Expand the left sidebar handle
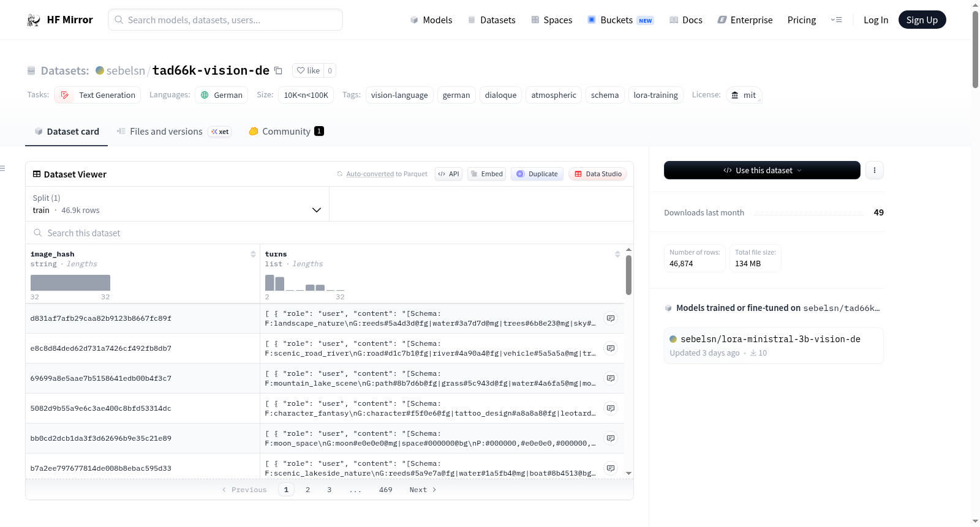 coord(2,168)
